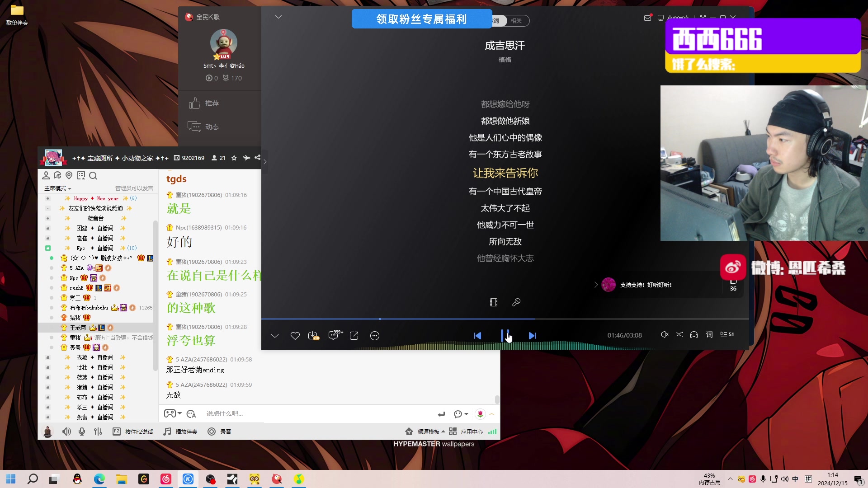Open the 频道模板 dropdown

click(425, 432)
